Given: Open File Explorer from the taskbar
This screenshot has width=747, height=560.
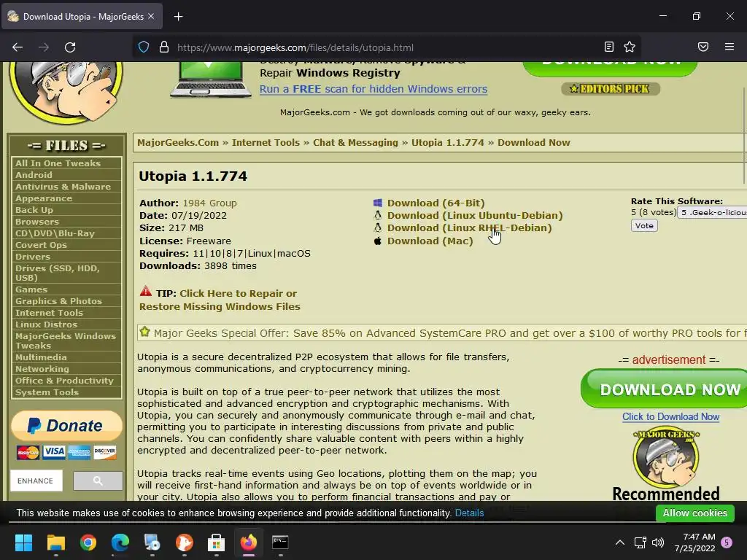Looking at the screenshot, I should pyautogui.click(x=55, y=542).
